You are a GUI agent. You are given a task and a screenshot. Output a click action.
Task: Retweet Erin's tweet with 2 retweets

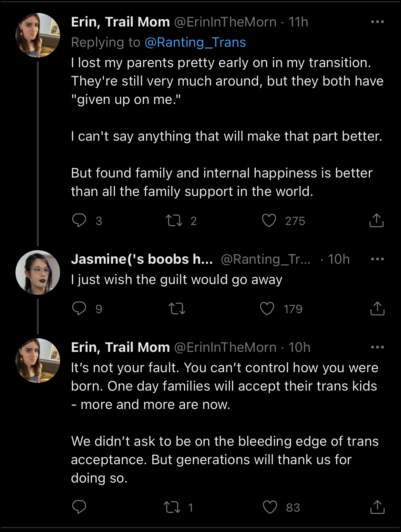tap(174, 221)
